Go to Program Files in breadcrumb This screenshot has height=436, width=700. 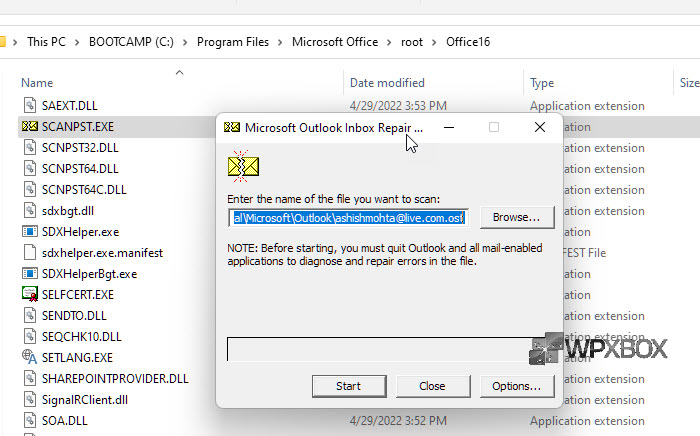coord(233,42)
